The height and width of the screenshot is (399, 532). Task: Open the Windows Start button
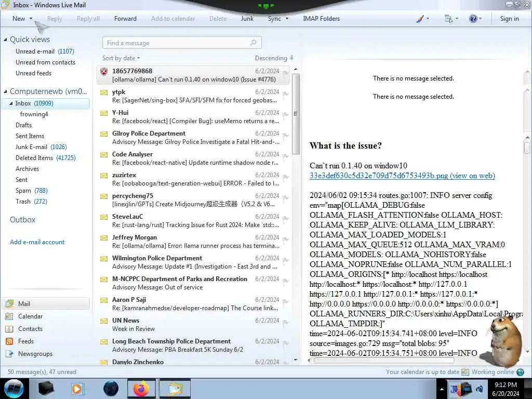coord(14,389)
